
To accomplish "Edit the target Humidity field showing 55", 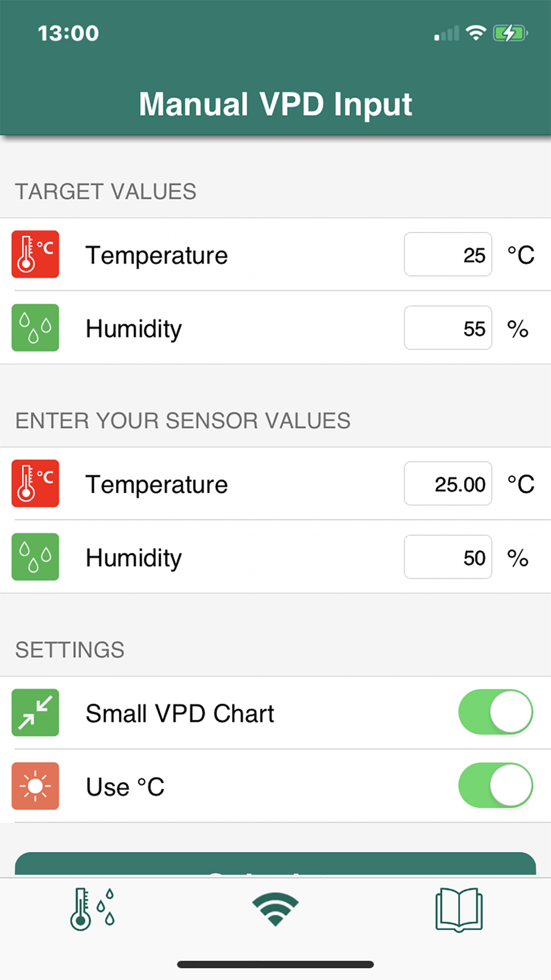I will [448, 327].
